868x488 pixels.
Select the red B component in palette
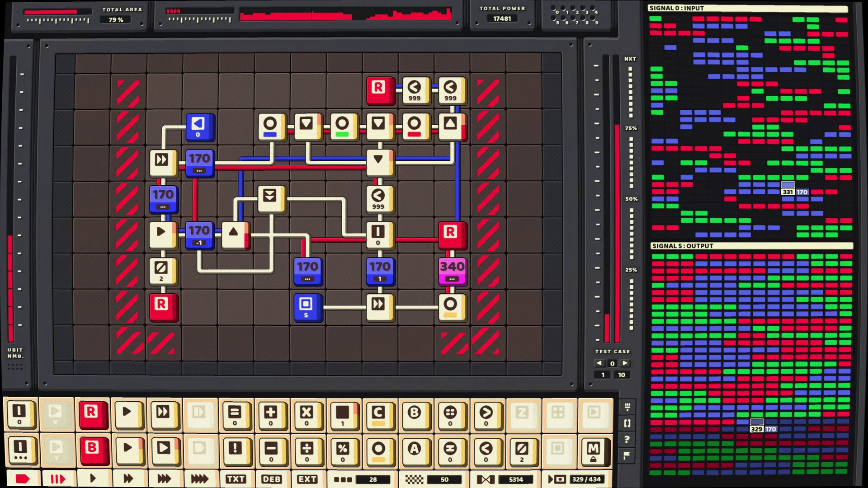coord(93,450)
